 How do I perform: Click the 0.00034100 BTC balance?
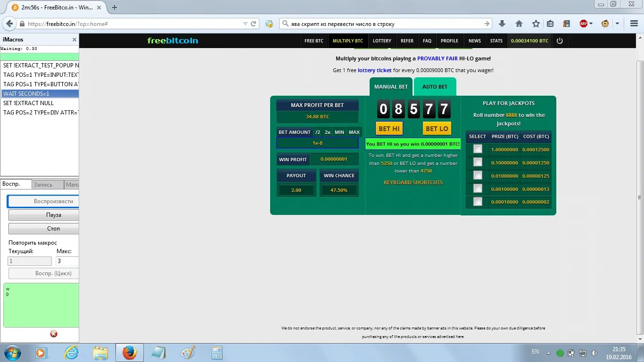529,41
